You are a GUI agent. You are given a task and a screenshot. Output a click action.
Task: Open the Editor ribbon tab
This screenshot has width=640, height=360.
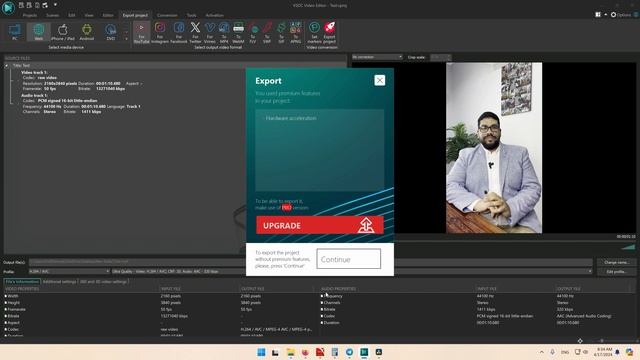tap(108, 15)
